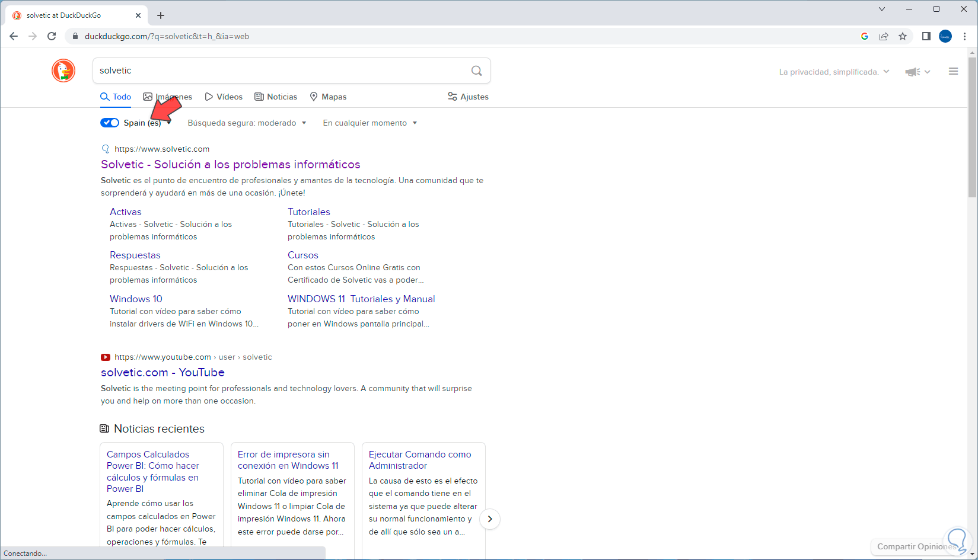
Task: Click the https://www.youtube.com result URL
Action: tap(163, 357)
